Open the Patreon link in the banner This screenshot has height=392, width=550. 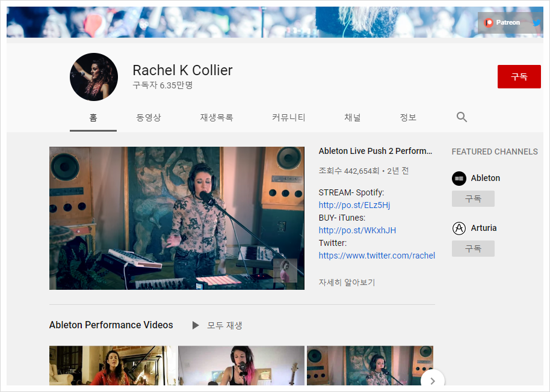pyautogui.click(x=502, y=23)
